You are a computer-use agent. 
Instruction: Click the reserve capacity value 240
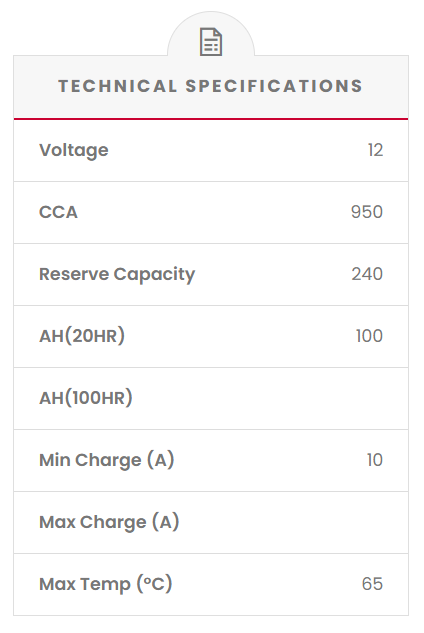coord(367,274)
